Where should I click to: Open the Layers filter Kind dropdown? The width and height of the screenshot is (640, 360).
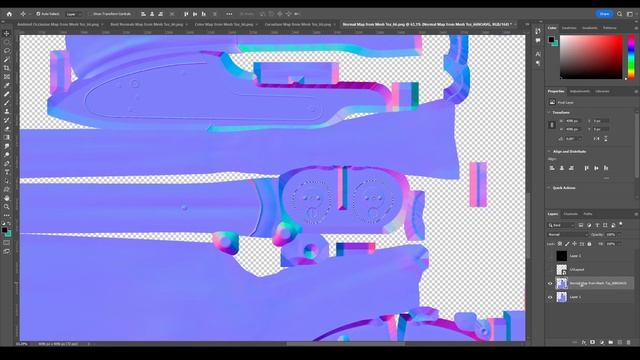pyautogui.click(x=561, y=225)
